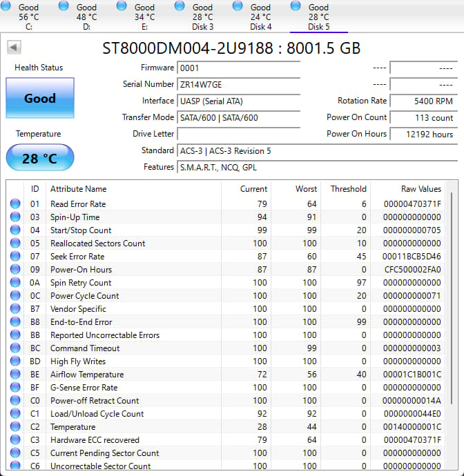Click status orb for Start/Stop Count

click(x=15, y=230)
